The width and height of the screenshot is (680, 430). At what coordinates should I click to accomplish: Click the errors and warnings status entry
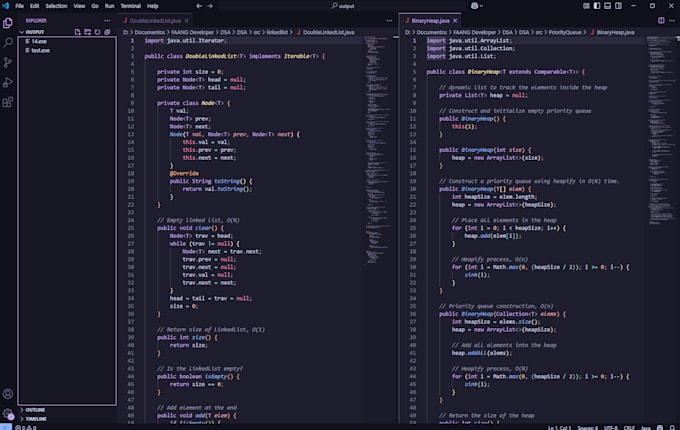point(26,427)
